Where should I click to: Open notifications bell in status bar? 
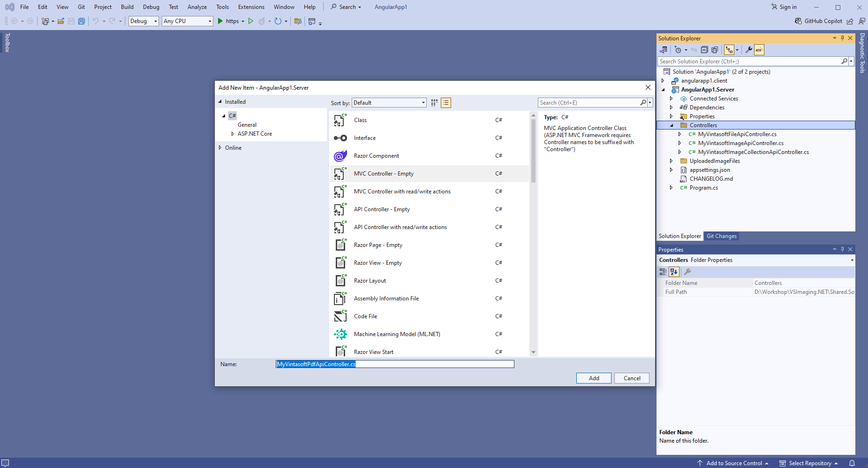pos(852,463)
